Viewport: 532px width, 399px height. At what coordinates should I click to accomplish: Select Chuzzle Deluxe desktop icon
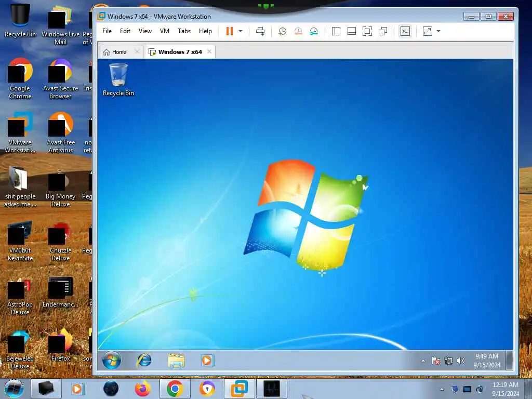(x=60, y=242)
